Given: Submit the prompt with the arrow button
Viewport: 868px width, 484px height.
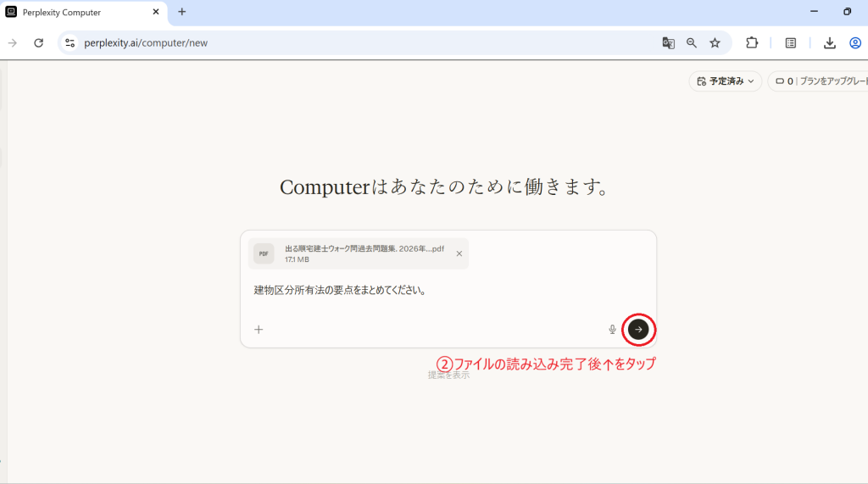Looking at the screenshot, I should (x=638, y=329).
